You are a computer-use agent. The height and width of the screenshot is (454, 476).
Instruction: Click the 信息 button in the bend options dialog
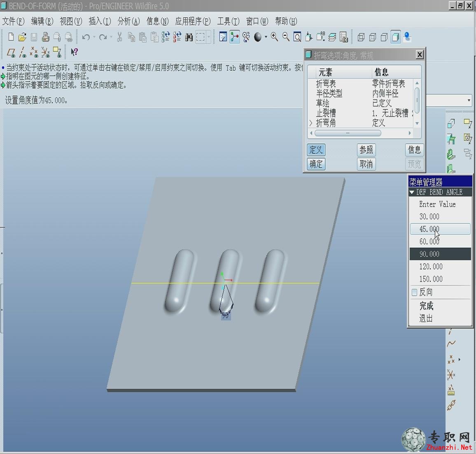pyautogui.click(x=414, y=150)
